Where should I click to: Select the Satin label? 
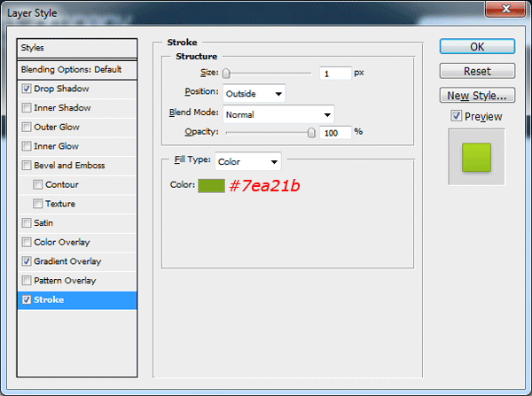[x=43, y=223]
